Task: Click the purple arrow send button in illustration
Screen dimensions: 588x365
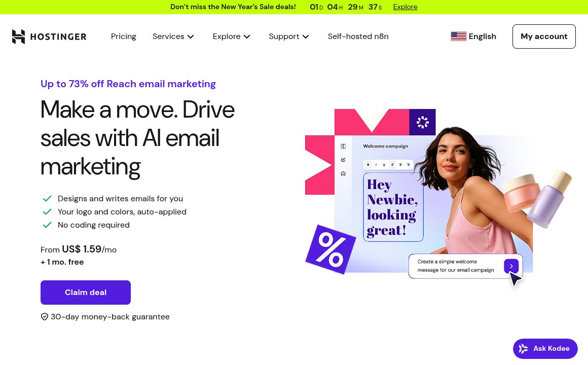Action: point(511,266)
